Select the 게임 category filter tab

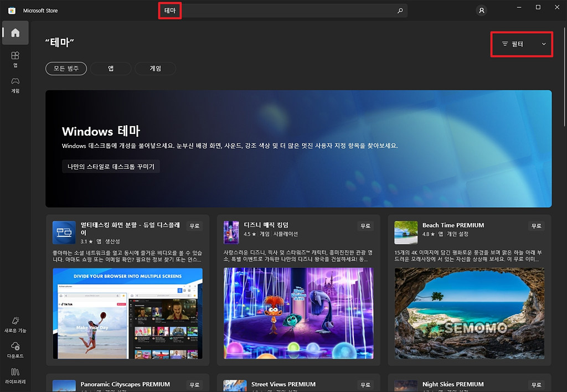(155, 68)
